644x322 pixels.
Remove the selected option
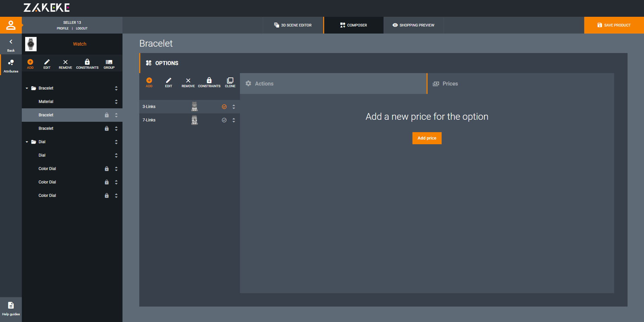click(188, 82)
